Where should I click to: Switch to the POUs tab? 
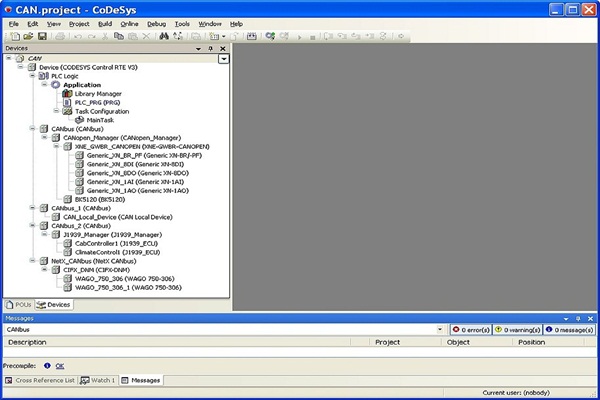click(x=18, y=303)
